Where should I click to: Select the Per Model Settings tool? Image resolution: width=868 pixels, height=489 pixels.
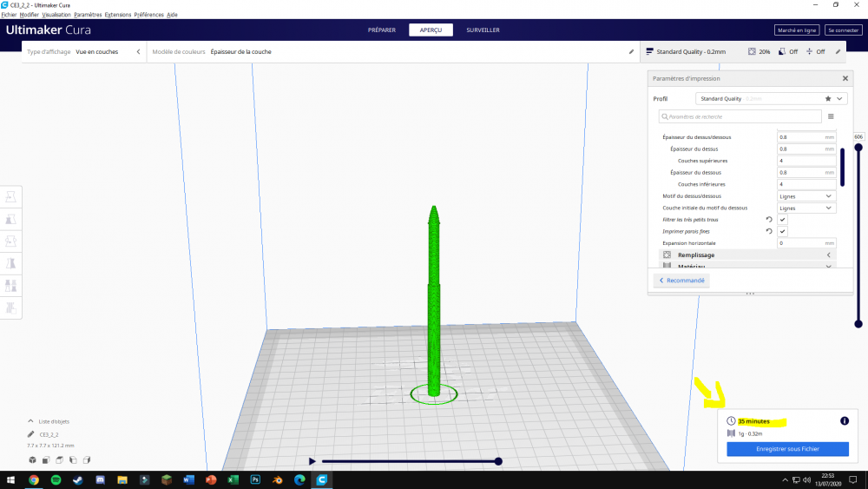tap(10, 285)
